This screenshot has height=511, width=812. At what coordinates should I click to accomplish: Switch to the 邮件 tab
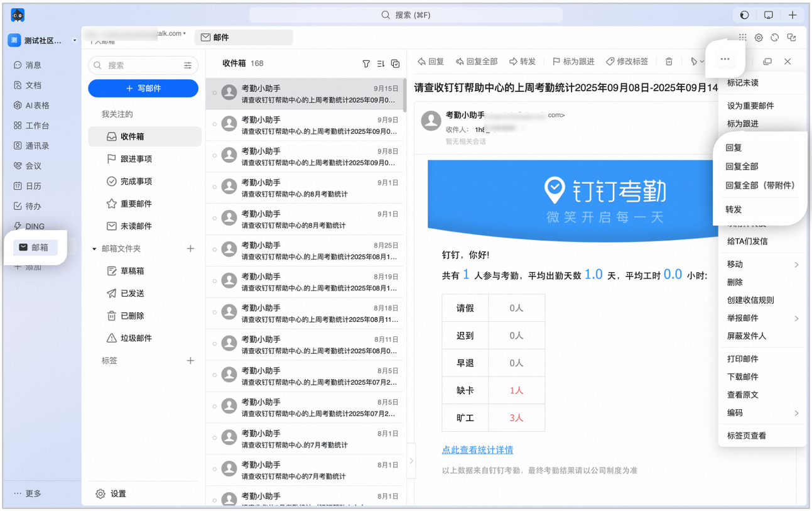(x=244, y=38)
